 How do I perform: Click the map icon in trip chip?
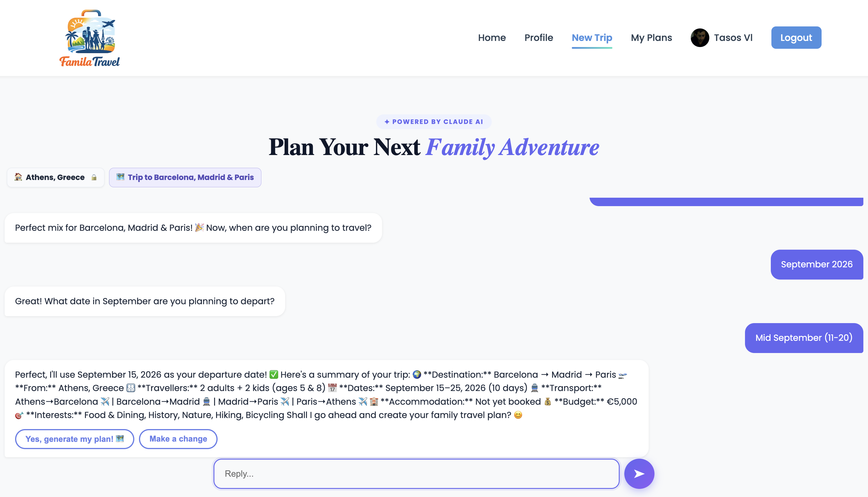120,177
